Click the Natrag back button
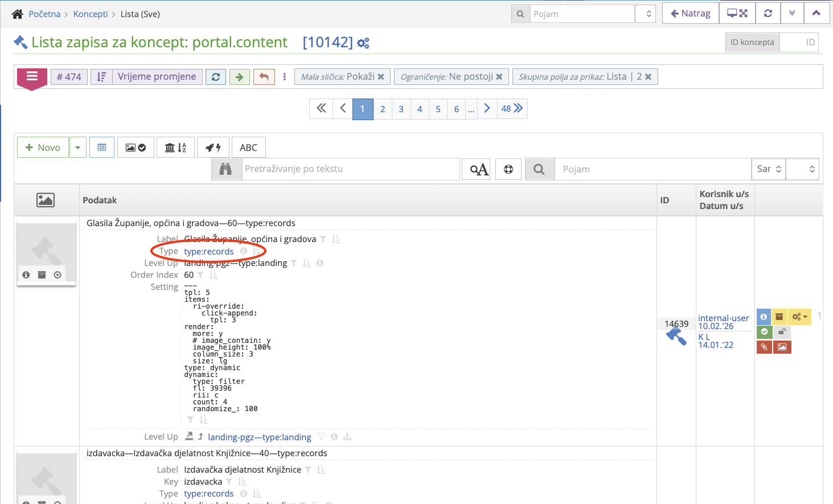Viewport: 833px width, 504px height. click(x=690, y=13)
